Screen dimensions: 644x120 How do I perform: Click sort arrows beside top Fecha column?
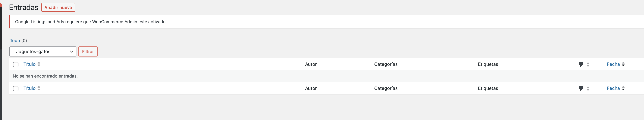pyautogui.click(x=623, y=64)
